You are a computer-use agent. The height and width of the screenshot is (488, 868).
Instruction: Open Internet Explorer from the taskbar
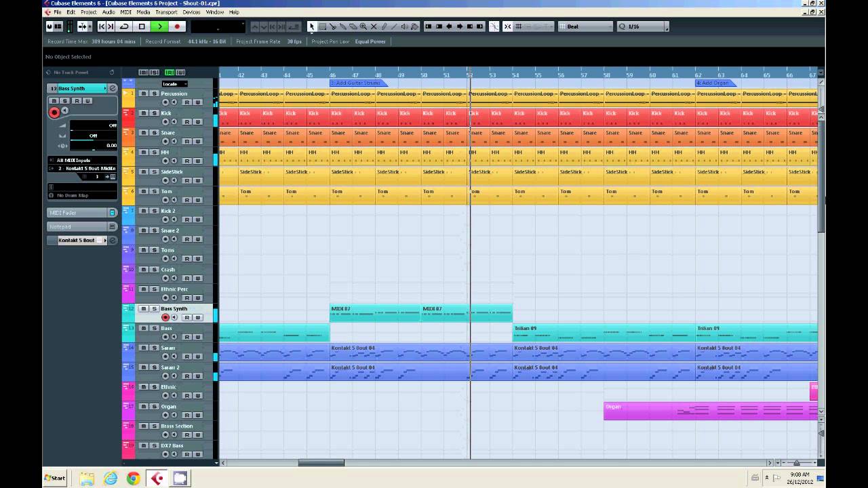pyautogui.click(x=110, y=479)
